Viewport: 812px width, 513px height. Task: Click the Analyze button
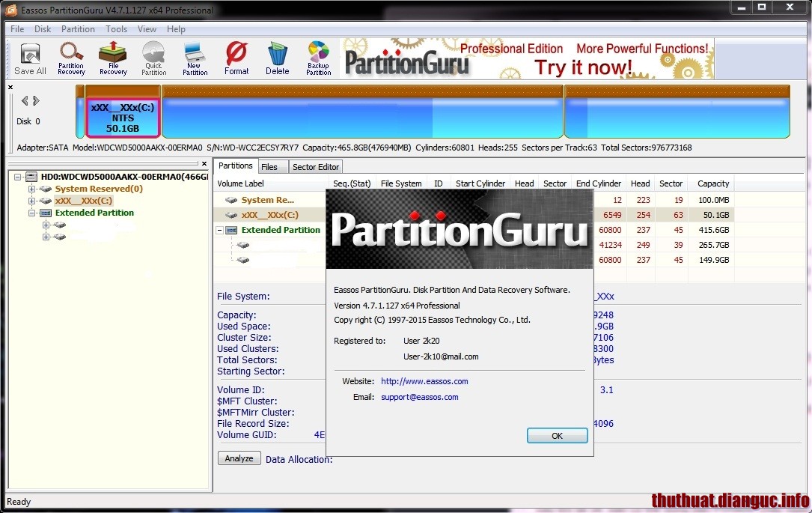(x=239, y=458)
